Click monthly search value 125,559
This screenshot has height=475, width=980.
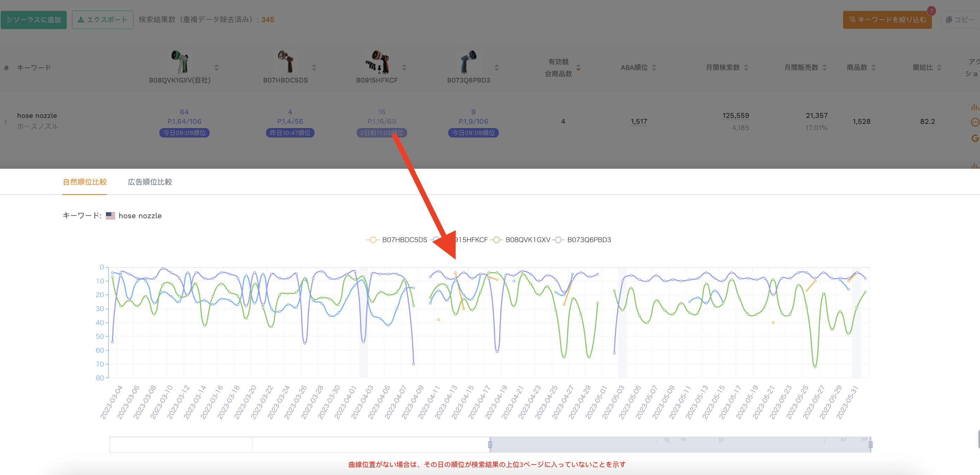tap(735, 116)
